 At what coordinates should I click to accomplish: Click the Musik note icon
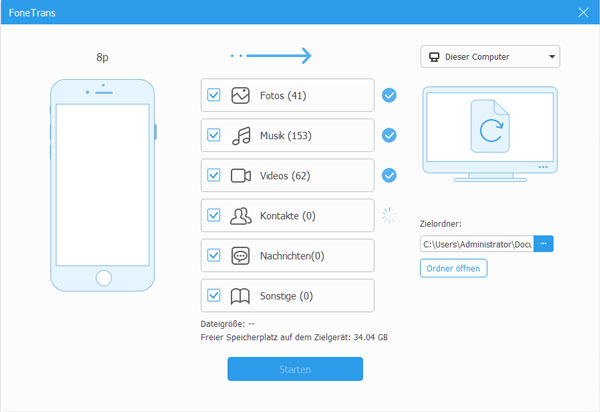coord(240,136)
